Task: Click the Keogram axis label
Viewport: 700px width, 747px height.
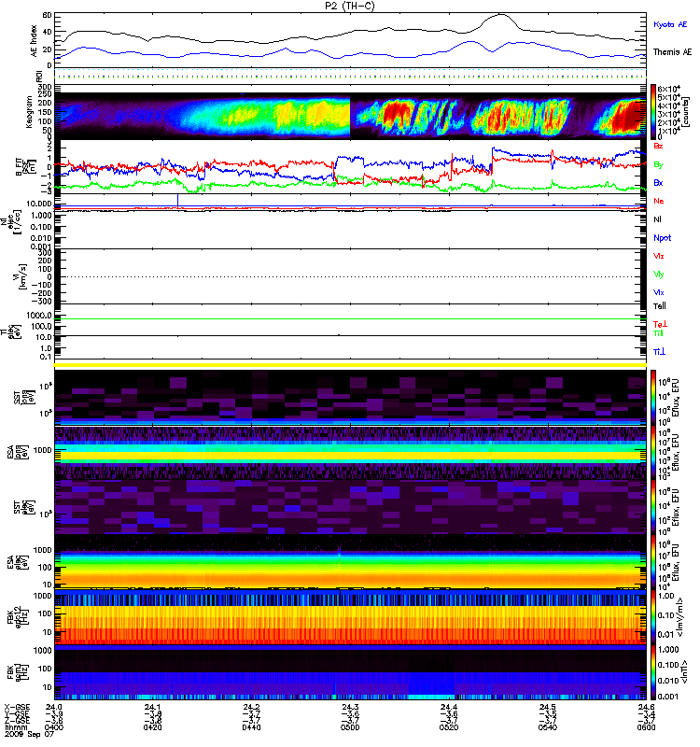Action: [x=29, y=112]
